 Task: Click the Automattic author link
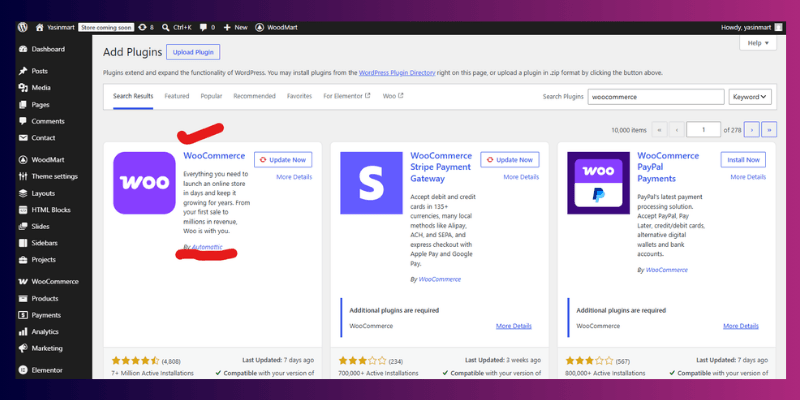(x=207, y=247)
